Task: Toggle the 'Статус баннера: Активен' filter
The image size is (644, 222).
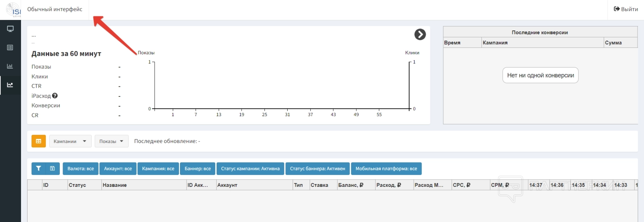Action: (317, 169)
